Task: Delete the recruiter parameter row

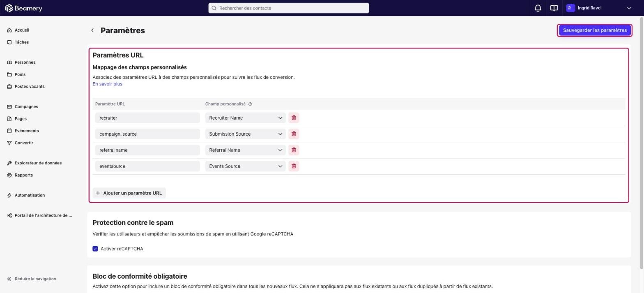Action: [x=294, y=118]
